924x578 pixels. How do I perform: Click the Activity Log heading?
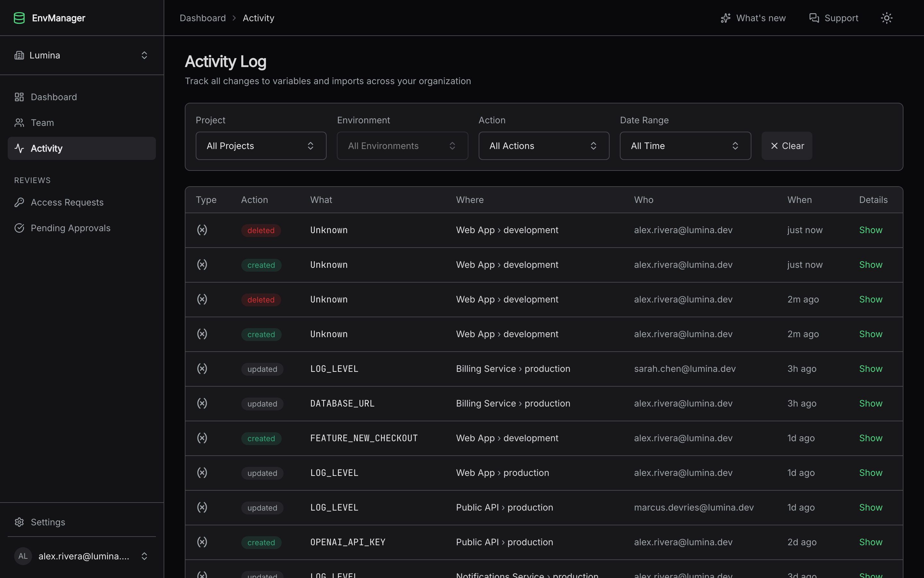tap(226, 62)
